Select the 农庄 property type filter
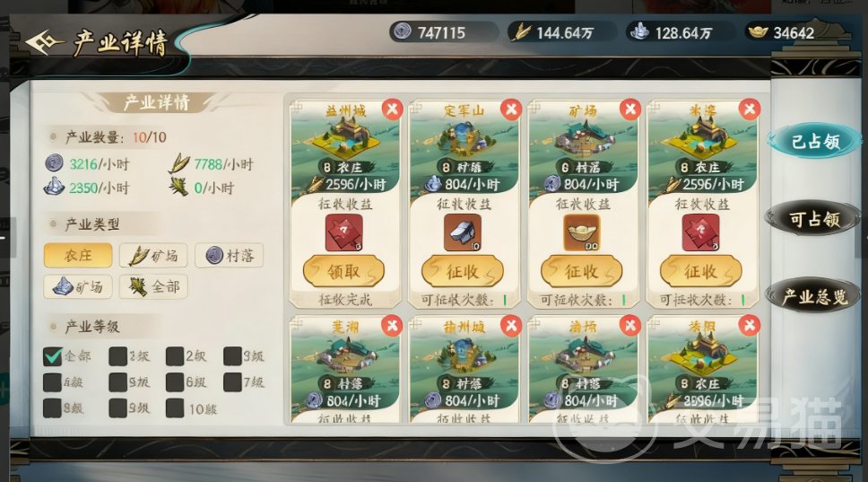Viewport: 868px width, 482px height. tap(78, 256)
